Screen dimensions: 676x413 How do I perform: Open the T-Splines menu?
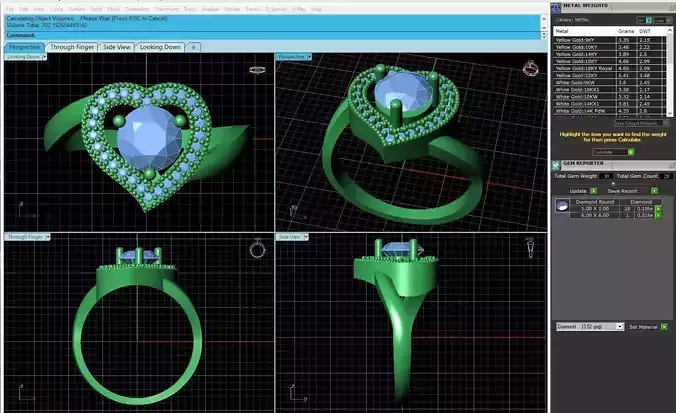276,9
